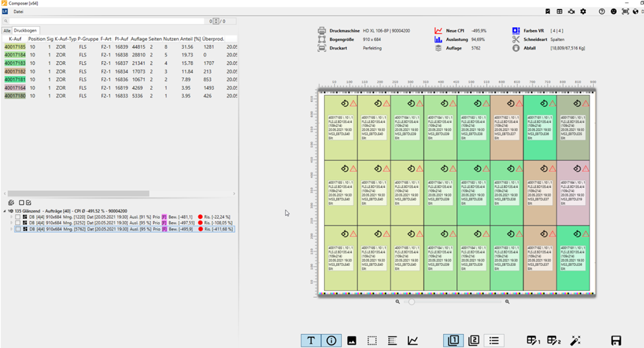The width and height of the screenshot is (644, 348).
Task: Toggle the info circle overlay icon
Action: click(331, 341)
